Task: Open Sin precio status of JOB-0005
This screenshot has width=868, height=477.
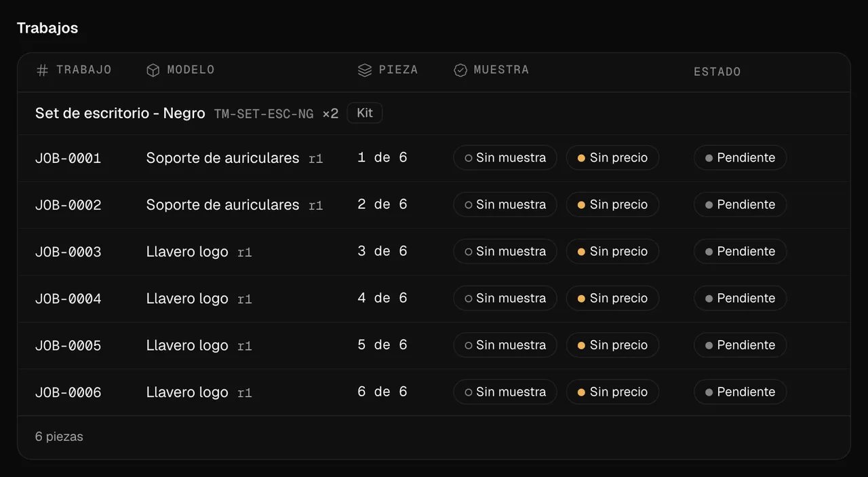Action: [x=612, y=345]
